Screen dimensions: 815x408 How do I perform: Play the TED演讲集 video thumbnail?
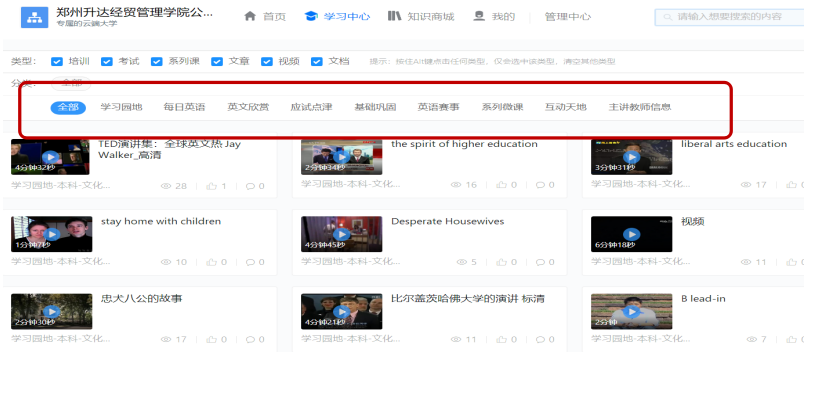[x=51, y=156]
